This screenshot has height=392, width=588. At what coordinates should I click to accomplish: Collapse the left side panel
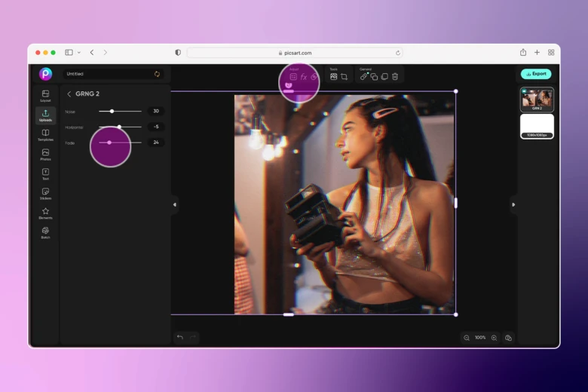[x=174, y=204]
